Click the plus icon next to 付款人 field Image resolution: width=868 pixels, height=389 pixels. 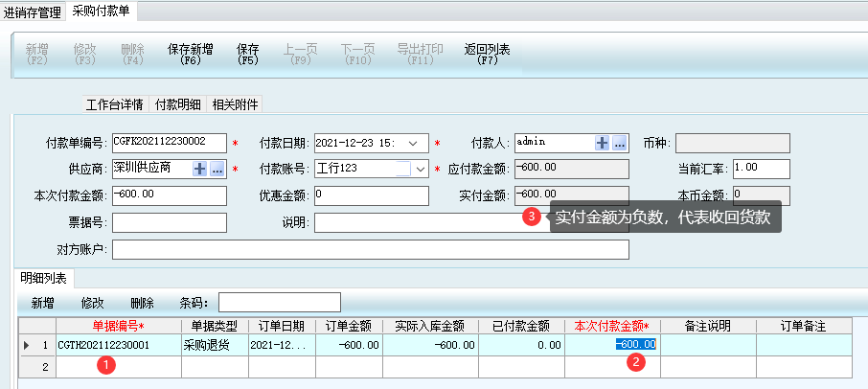(x=603, y=143)
